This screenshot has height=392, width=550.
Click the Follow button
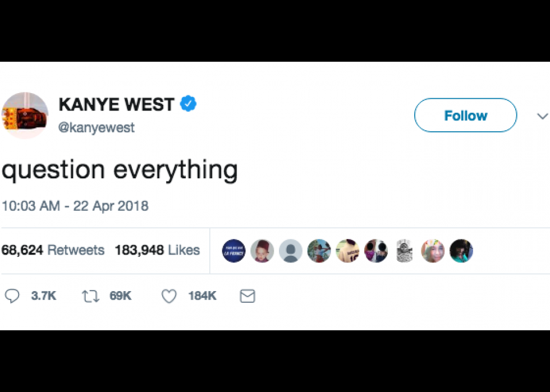465,115
